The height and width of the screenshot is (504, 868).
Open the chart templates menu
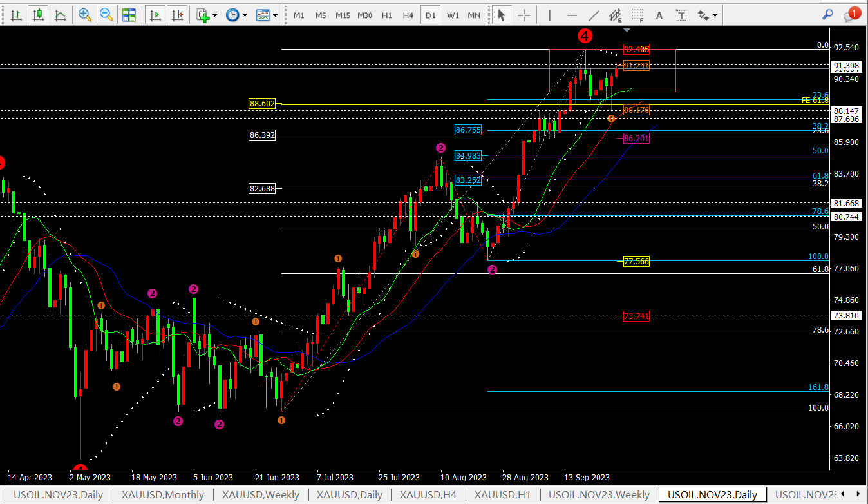click(263, 15)
